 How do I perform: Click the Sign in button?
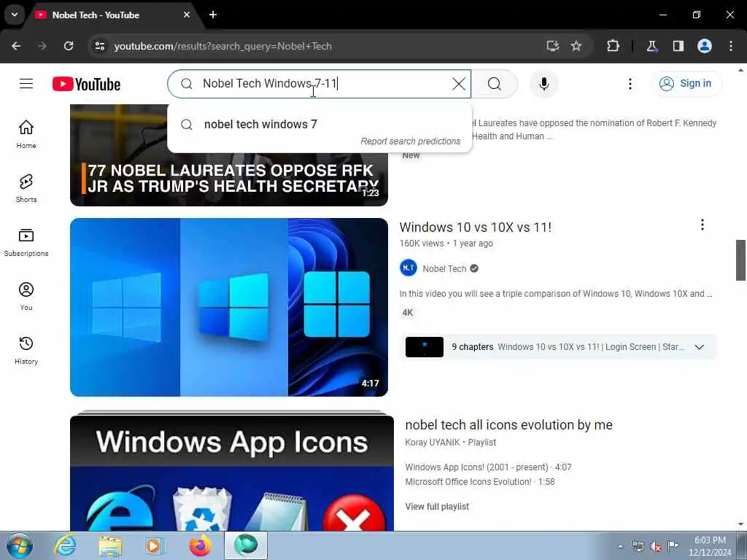point(686,84)
